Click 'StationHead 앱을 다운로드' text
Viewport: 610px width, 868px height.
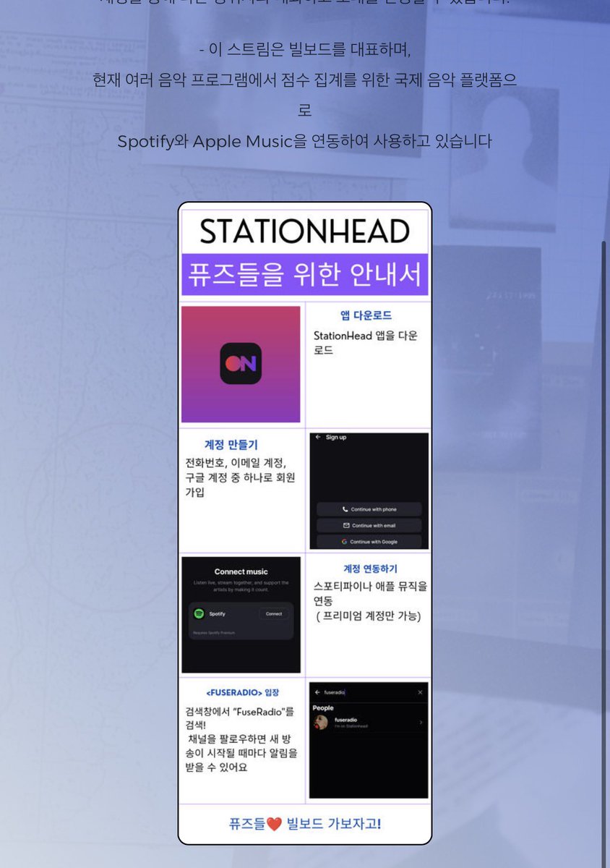click(366, 343)
